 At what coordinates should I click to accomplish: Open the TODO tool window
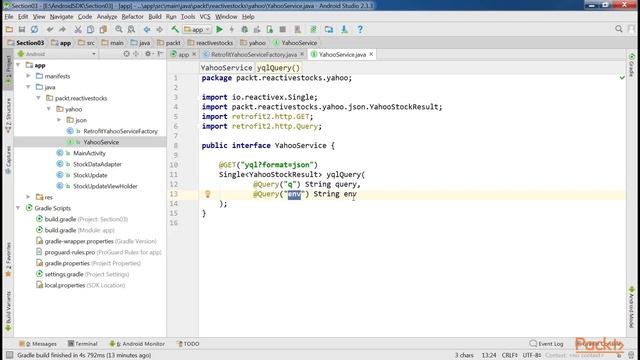click(x=188, y=344)
